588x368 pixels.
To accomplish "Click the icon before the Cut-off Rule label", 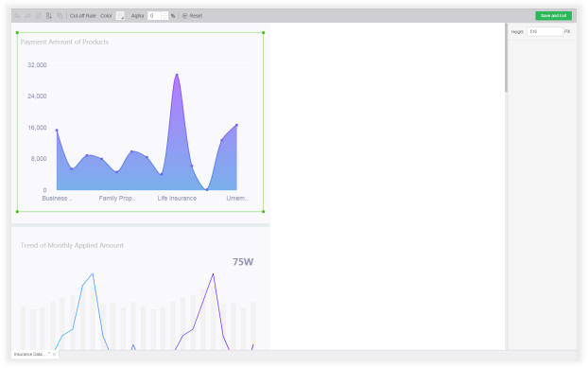I will (60, 16).
